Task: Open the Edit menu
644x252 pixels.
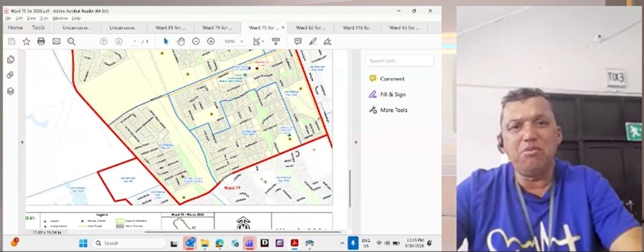Action: click(19, 18)
